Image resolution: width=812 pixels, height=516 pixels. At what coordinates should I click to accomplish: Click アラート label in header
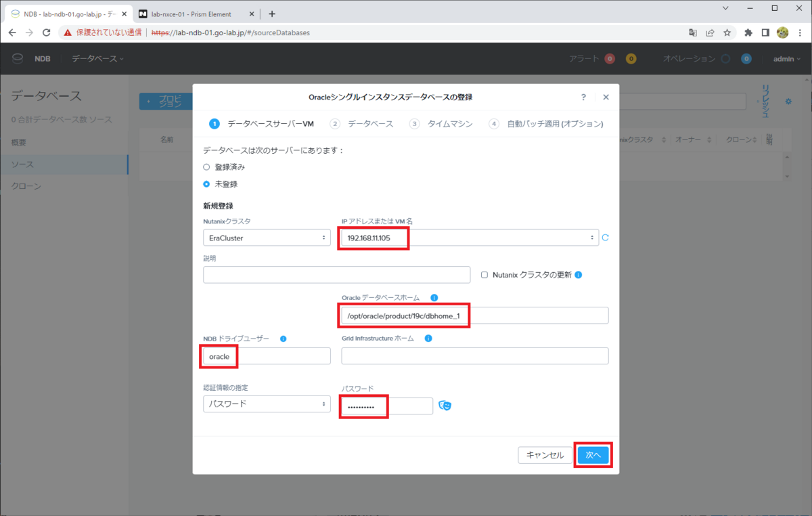[585, 59]
